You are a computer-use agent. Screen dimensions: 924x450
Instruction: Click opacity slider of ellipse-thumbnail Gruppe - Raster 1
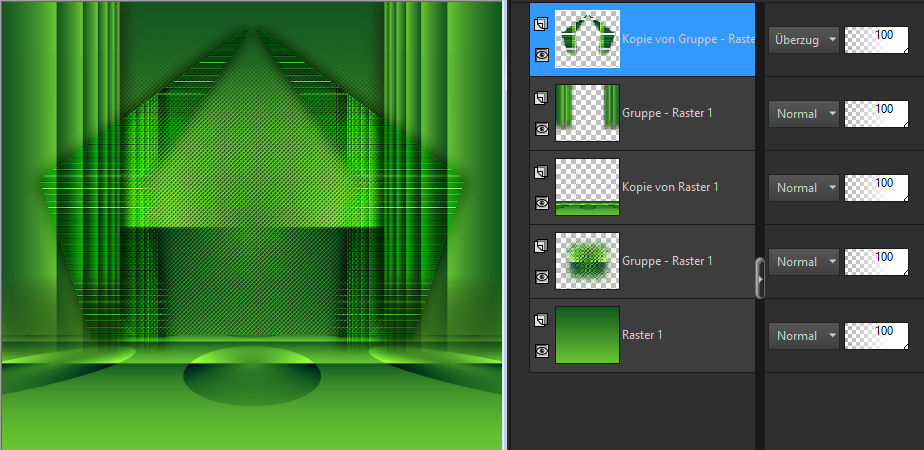point(876,262)
